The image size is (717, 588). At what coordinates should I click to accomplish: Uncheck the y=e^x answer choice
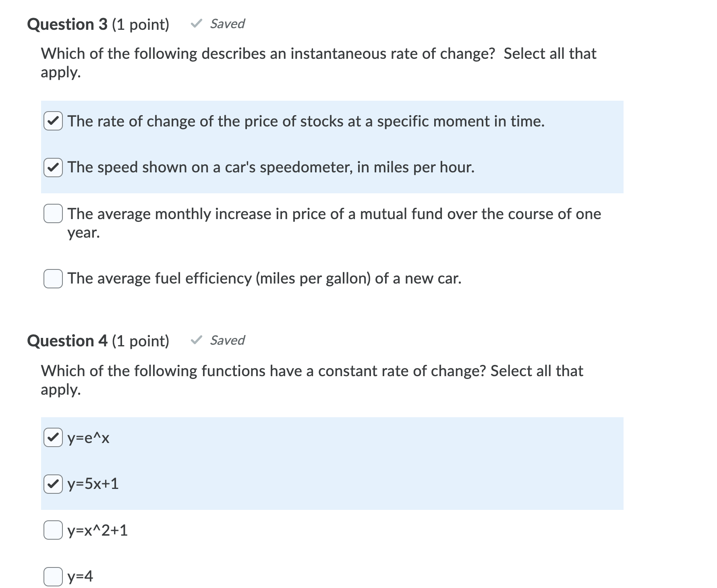click(x=52, y=439)
